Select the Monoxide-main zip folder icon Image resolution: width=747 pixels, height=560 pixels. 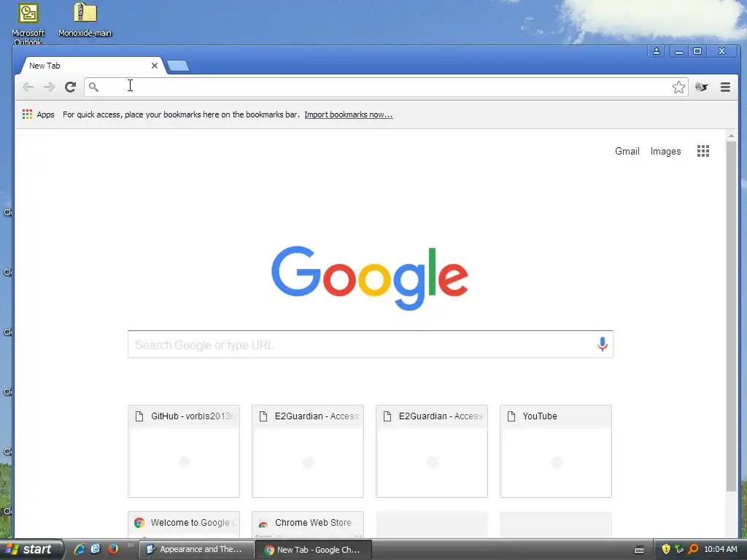(85, 20)
